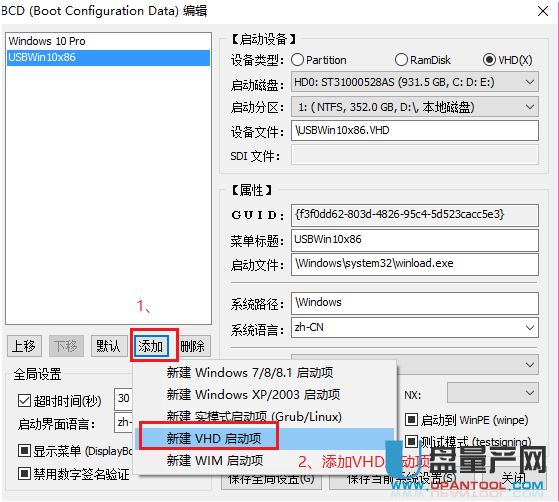Click the 默认 default button

(x=108, y=346)
